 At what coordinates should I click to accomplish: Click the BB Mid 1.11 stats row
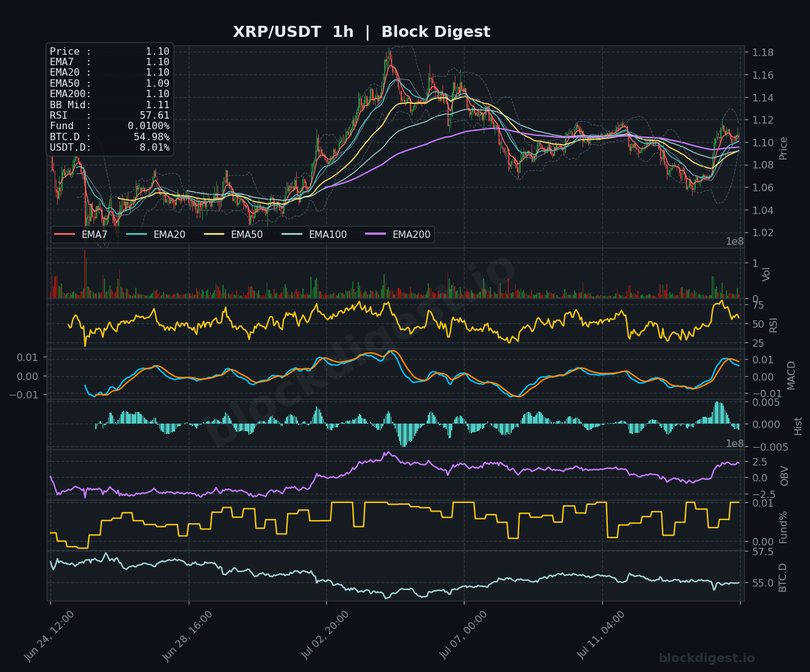(109, 105)
